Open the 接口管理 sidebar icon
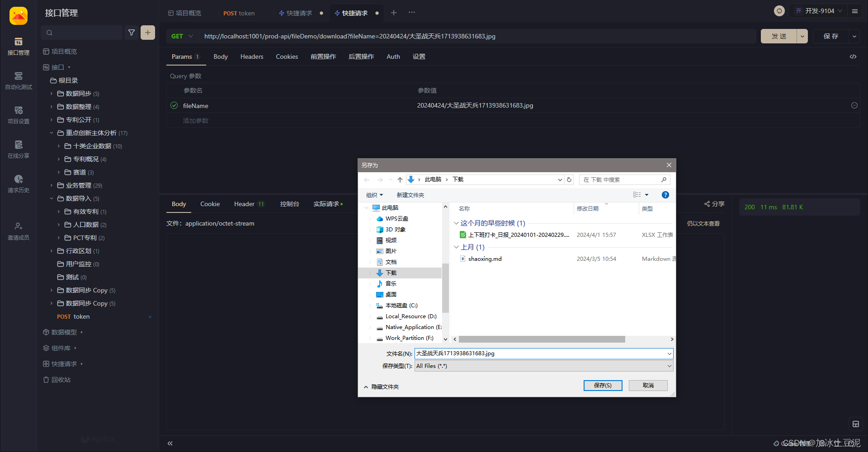This screenshot has width=868, height=452. pyautogui.click(x=19, y=47)
